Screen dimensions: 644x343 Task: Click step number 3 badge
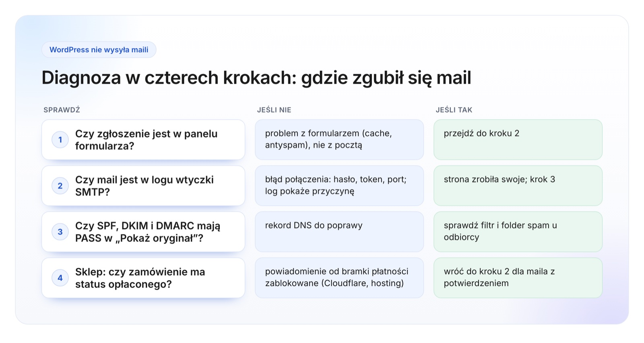click(x=60, y=232)
